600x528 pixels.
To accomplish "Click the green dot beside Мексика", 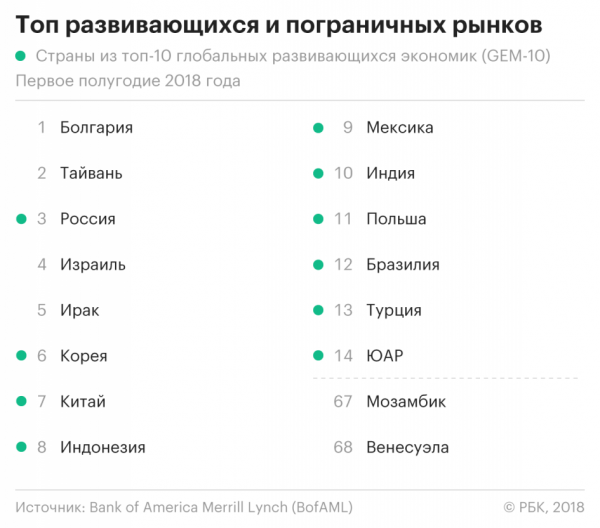I will [318, 127].
